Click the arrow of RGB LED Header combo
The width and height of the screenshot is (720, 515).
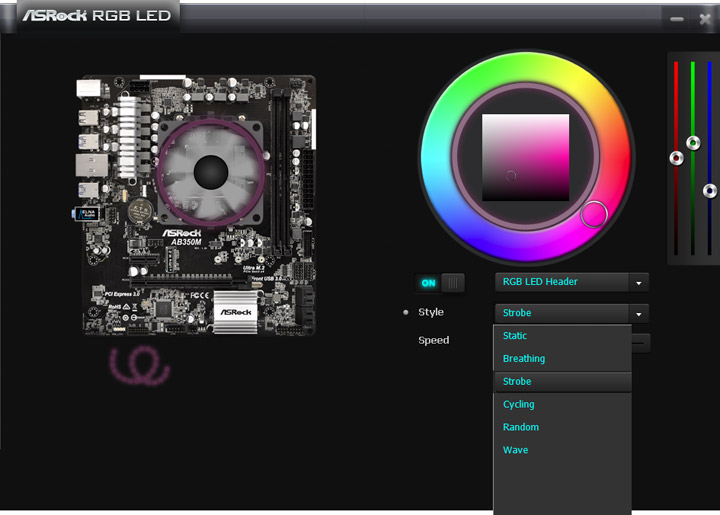(639, 283)
